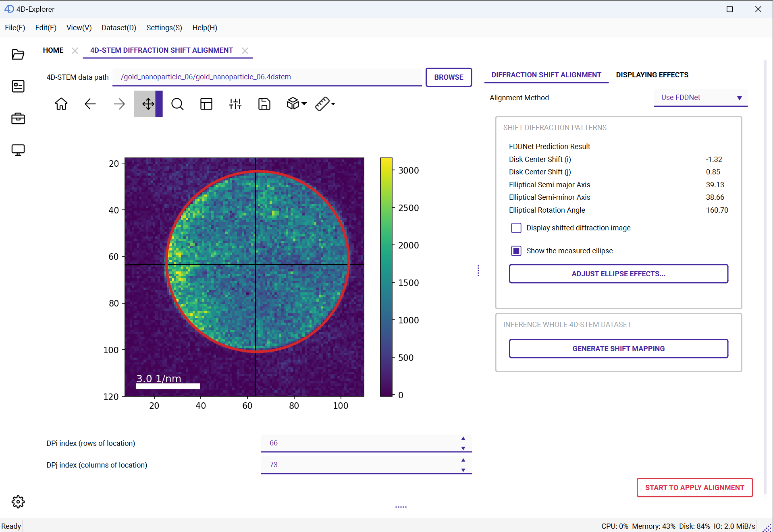Image resolution: width=773 pixels, height=532 pixels.
Task: Open the File(F) menu
Action: [15, 28]
